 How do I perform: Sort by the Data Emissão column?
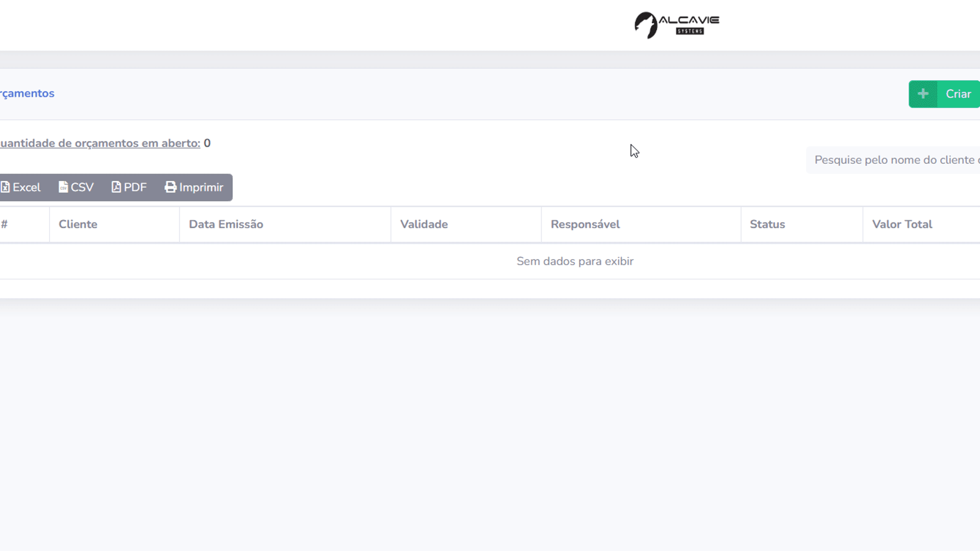[226, 224]
